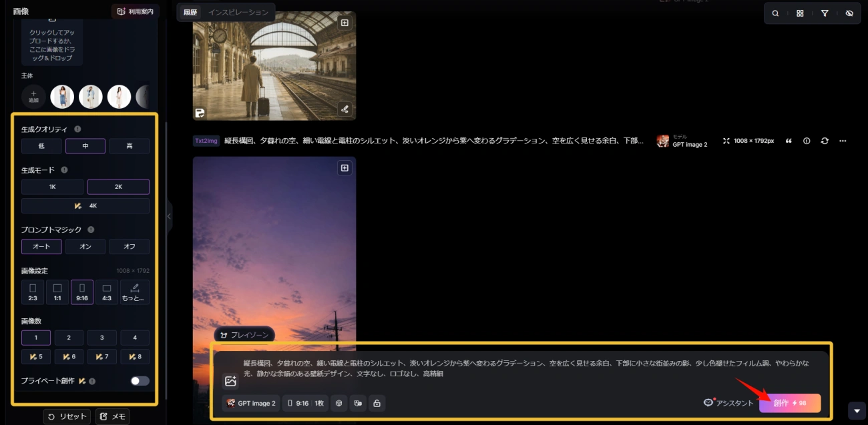
Task: Click the メモ memo button
Action: [x=112, y=416]
